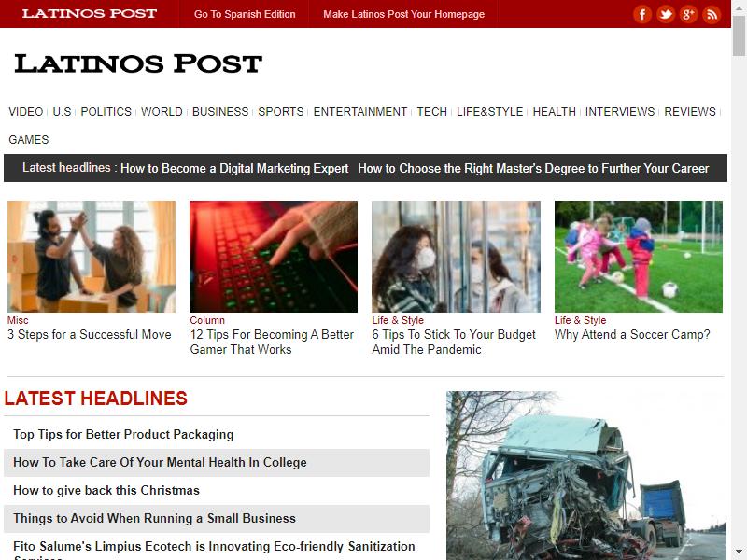Open the Facebook social icon
Image resolution: width=747 pixels, height=560 pixels.
pos(642,14)
